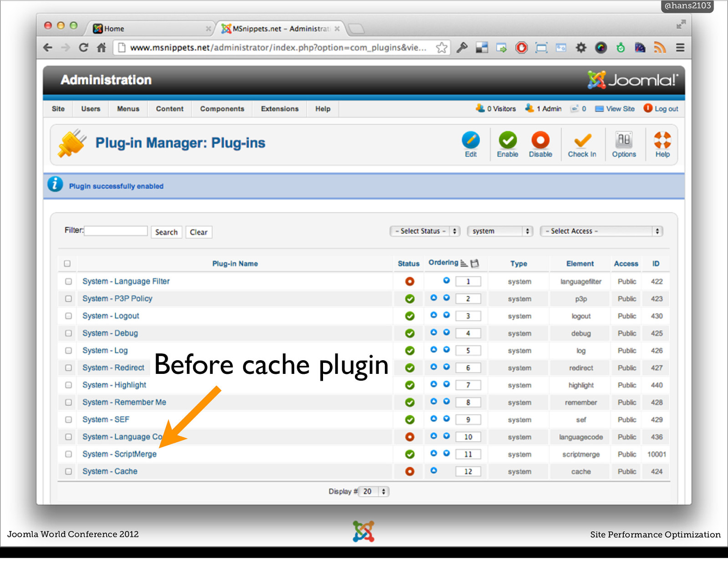Open the Select Access dropdown

point(601,231)
